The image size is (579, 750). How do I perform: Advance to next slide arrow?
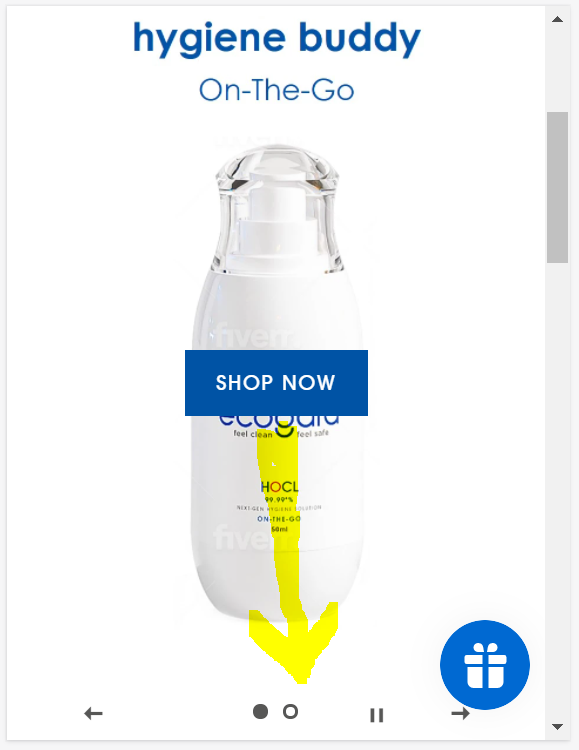(x=460, y=714)
